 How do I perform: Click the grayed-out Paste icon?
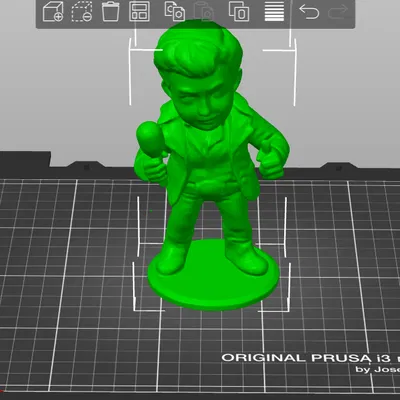coord(203,12)
